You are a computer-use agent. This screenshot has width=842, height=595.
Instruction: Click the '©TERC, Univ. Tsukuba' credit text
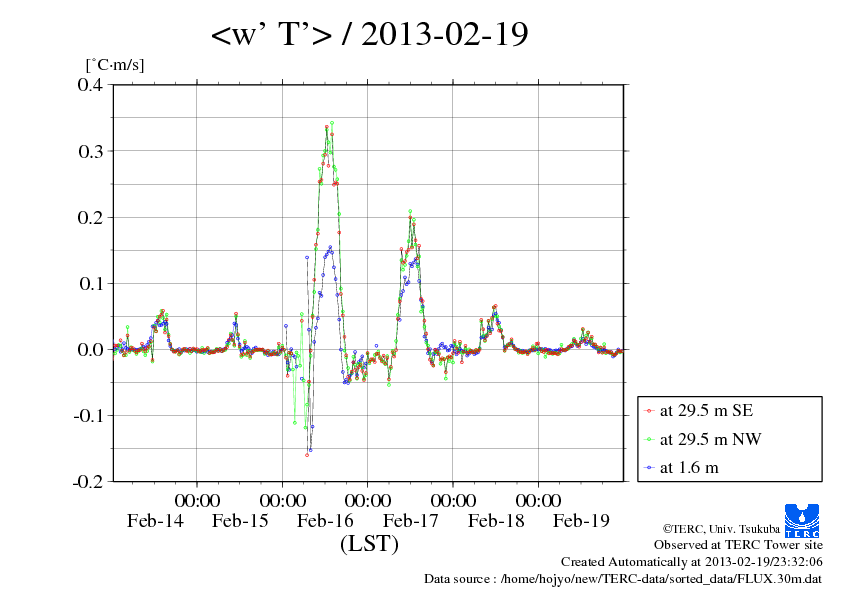pyautogui.click(x=721, y=529)
